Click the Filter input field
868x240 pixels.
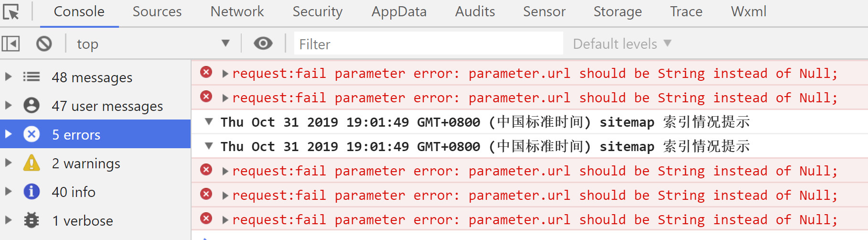(429, 44)
